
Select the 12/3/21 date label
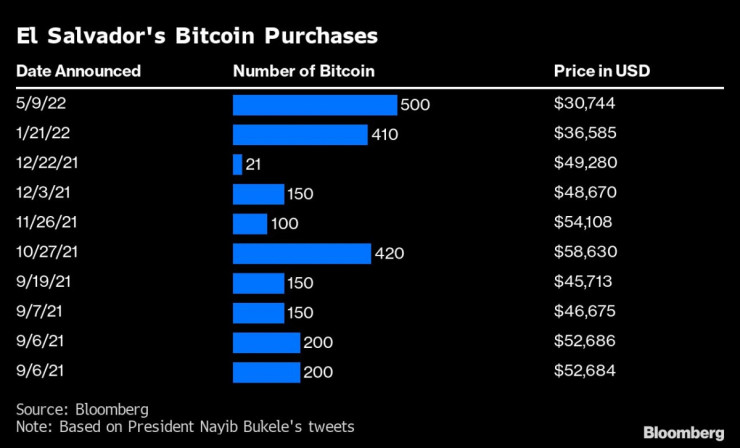point(40,194)
